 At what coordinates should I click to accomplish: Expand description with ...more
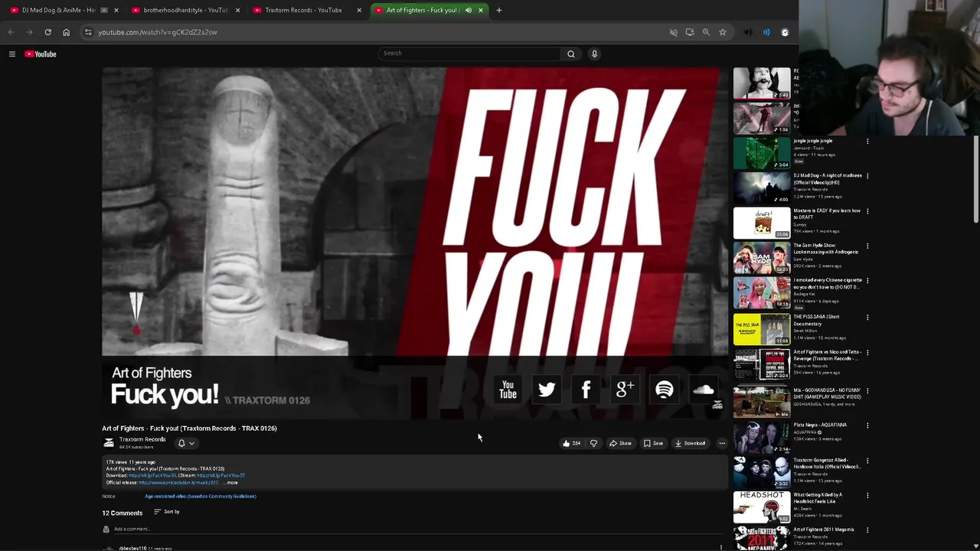click(x=231, y=482)
